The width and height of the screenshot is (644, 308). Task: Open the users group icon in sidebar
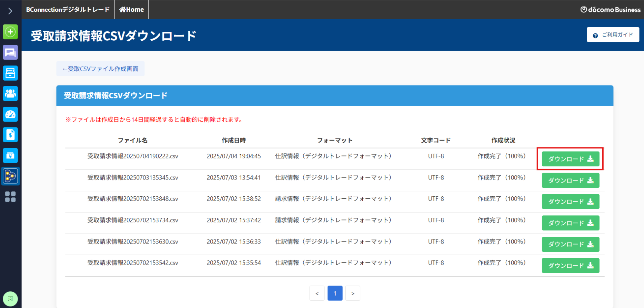10,93
